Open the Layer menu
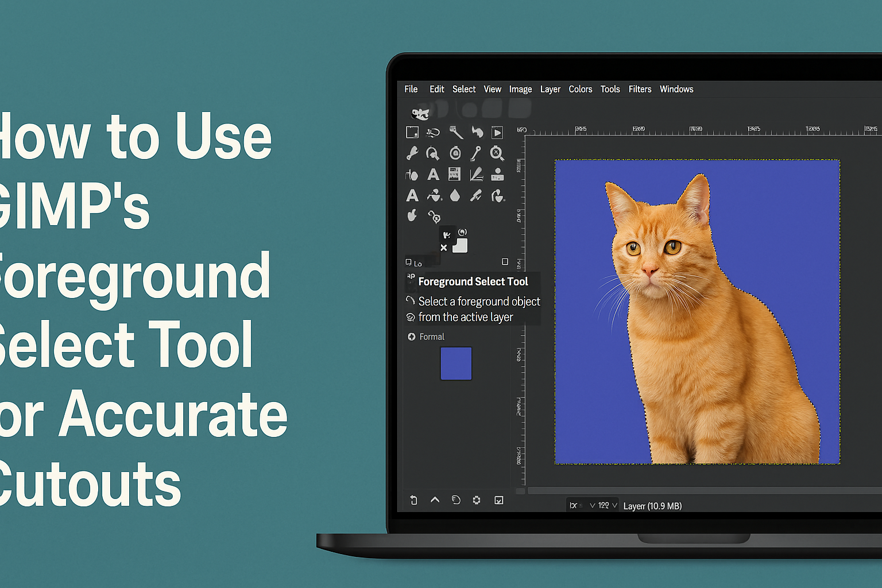 [x=550, y=90]
